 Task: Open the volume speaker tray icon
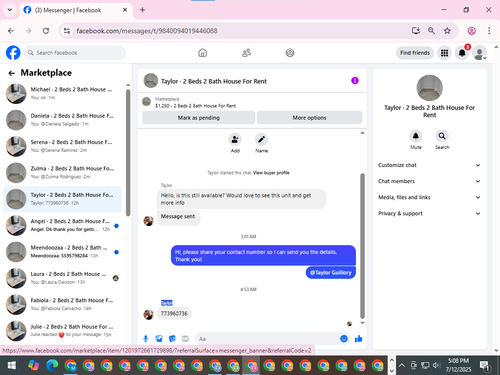click(436, 366)
